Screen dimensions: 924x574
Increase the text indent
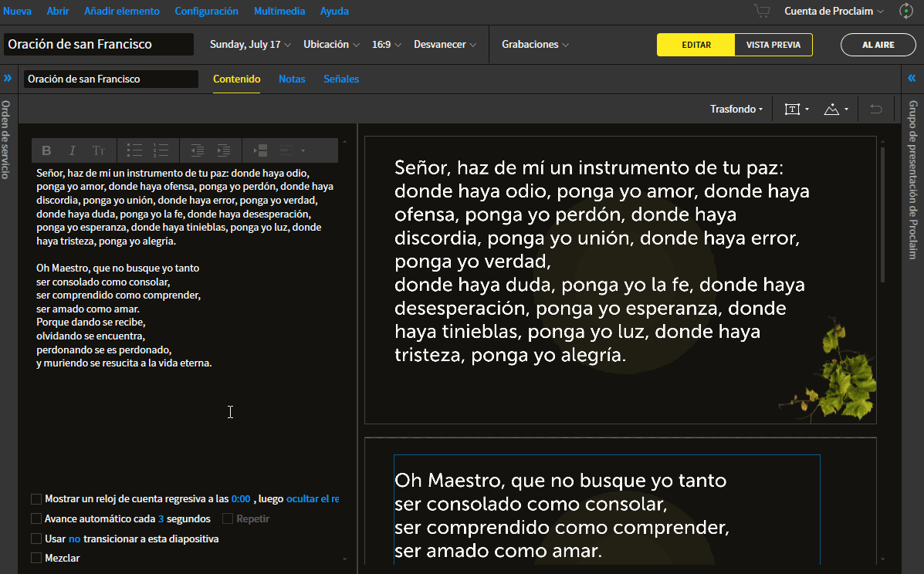click(x=223, y=150)
